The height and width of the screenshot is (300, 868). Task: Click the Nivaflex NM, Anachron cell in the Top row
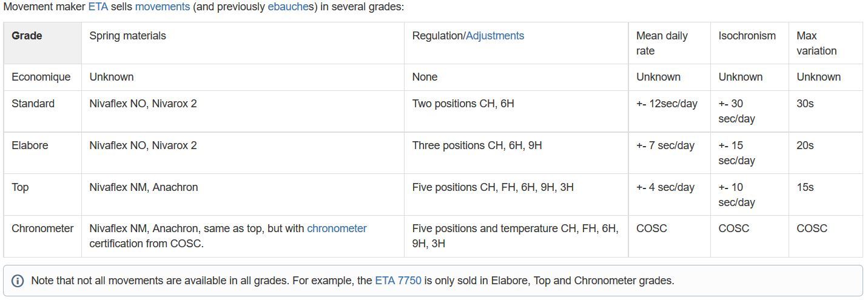[x=243, y=195]
